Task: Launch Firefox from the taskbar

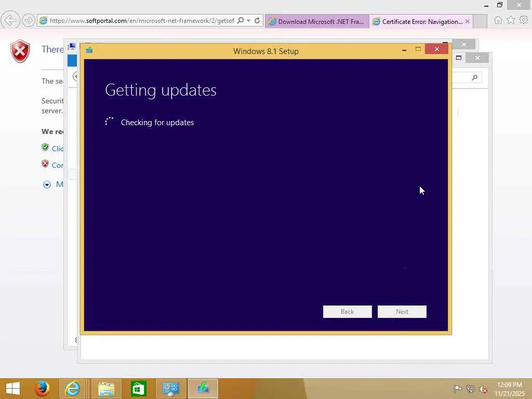Action: [x=42, y=389]
